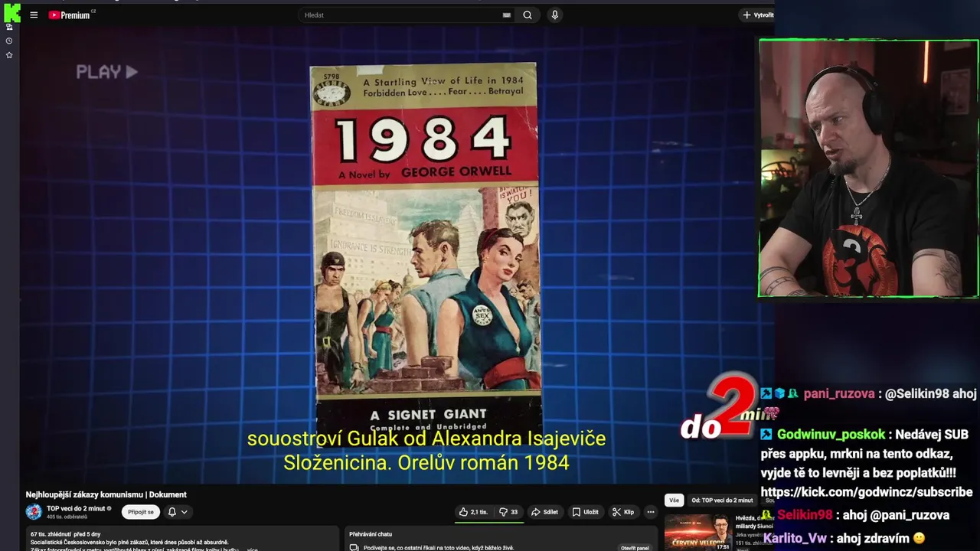The height and width of the screenshot is (551, 980).
Task: Like the video with 2,1 tis. thumbs up
Action: (x=473, y=512)
